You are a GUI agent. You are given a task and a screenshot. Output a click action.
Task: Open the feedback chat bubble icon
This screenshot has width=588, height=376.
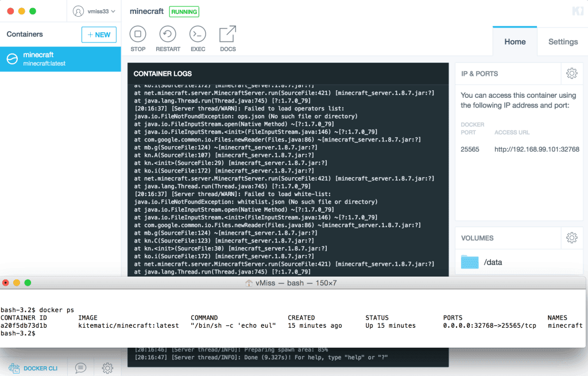(x=80, y=368)
